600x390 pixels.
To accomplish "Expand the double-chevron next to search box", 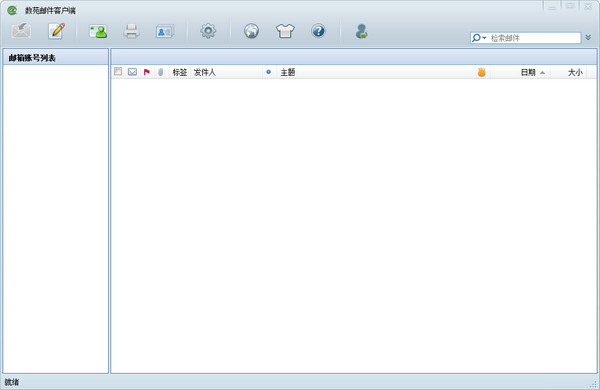I will pos(588,38).
